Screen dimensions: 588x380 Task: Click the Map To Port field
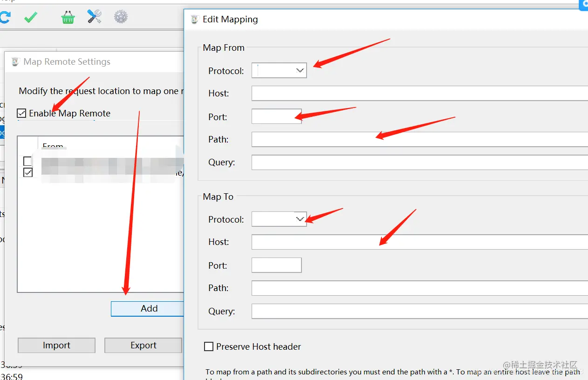tap(276, 265)
